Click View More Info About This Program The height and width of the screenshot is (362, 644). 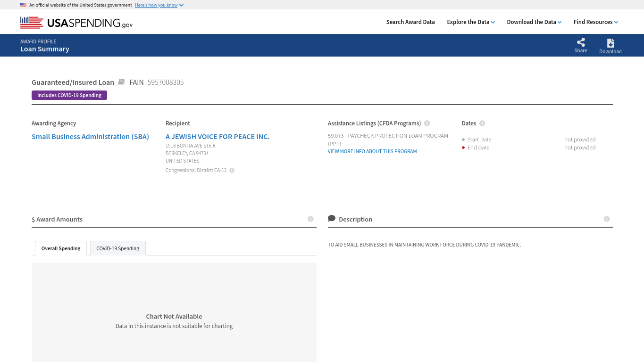[372, 152]
